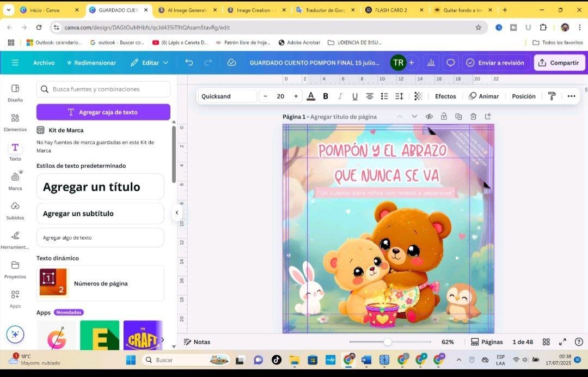Click the text color icon in the toolbar
This screenshot has height=377, width=588.
click(x=311, y=96)
